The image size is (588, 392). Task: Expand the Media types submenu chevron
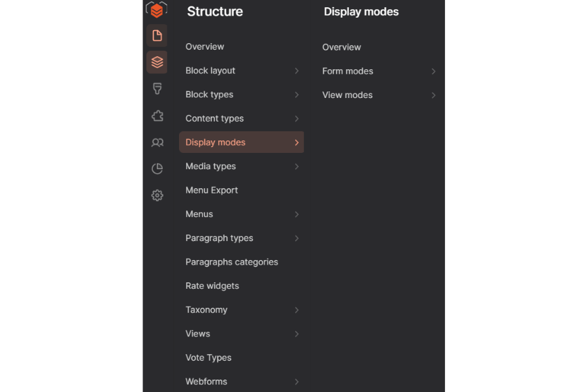[x=297, y=167]
